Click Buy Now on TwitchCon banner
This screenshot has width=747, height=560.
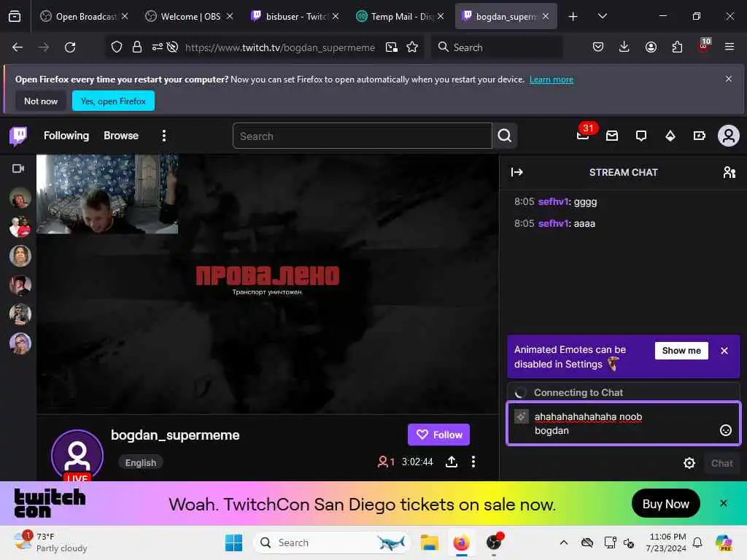tap(665, 504)
